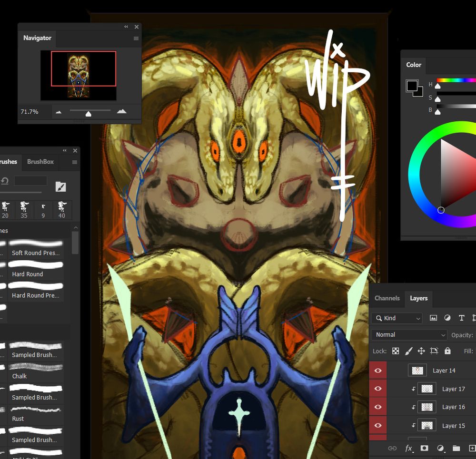Viewport: 476px width, 459px height.
Task: Collapse the Brushes panel with double arrows
Action: pos(65,150)
